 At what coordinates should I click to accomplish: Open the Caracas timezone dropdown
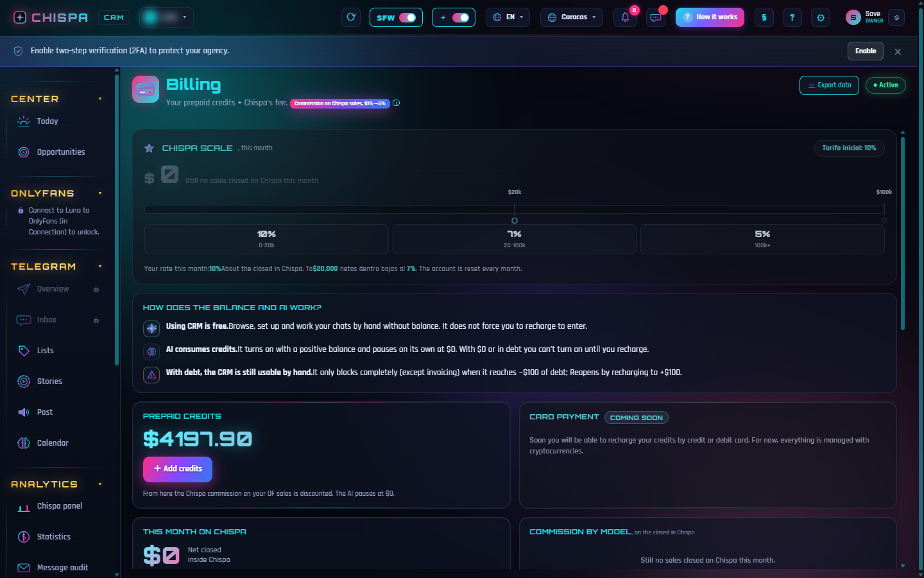click(572, 17)
